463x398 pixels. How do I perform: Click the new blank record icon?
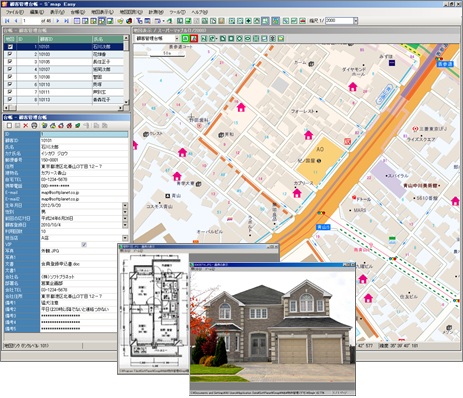tap(9, 126)
